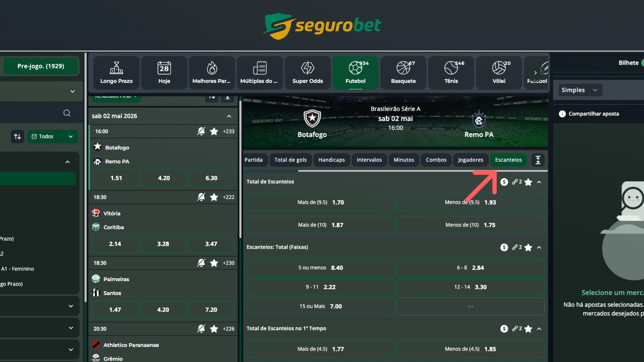Select Mais de (9.5) at 1.70
644x362 pixels.
click(321, 202)
